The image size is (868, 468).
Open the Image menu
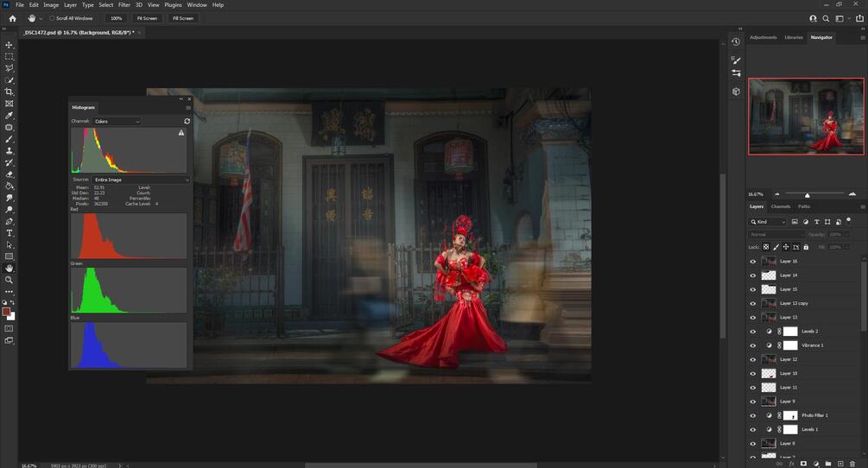coord(51,5)
